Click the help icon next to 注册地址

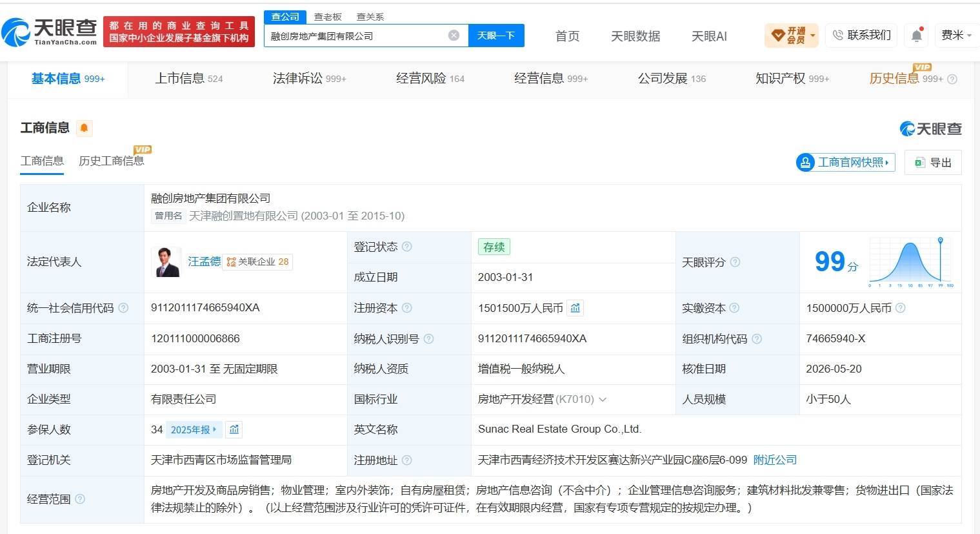coord(407,460)
